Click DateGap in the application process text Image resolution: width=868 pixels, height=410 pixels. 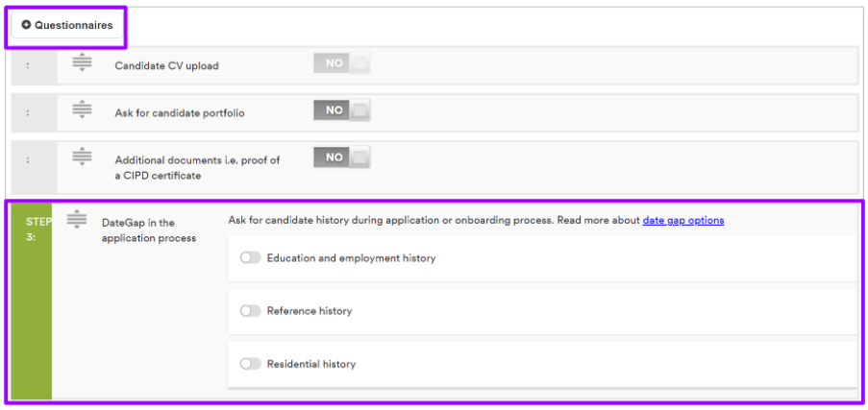148,230
